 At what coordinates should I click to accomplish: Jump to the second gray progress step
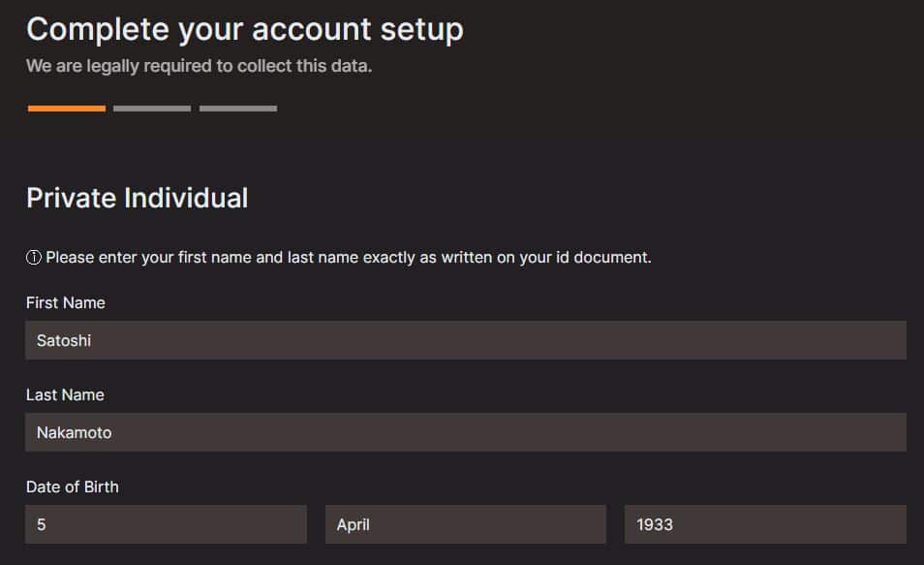click(152, 109)
